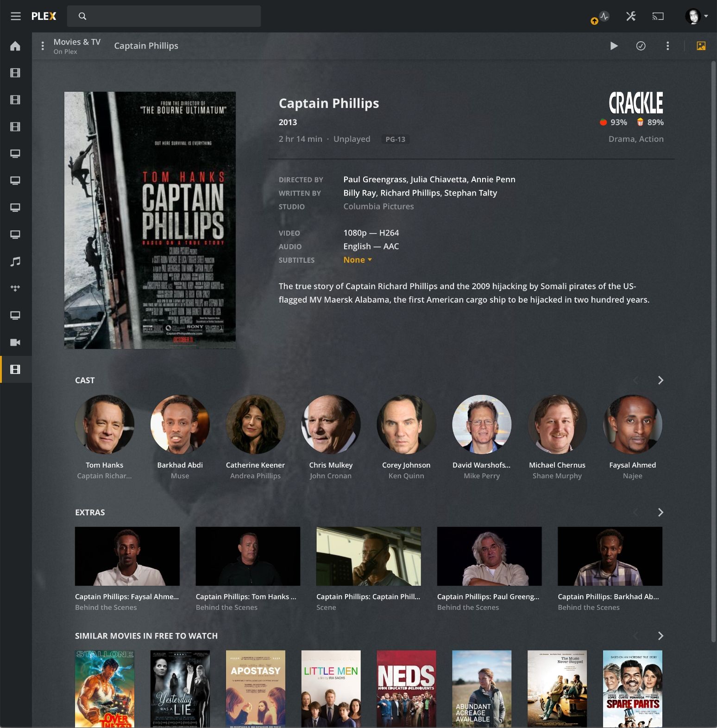Open Tom Hanks cast photo
This screenshot has height=728, width=717.
tap(105, 424)
